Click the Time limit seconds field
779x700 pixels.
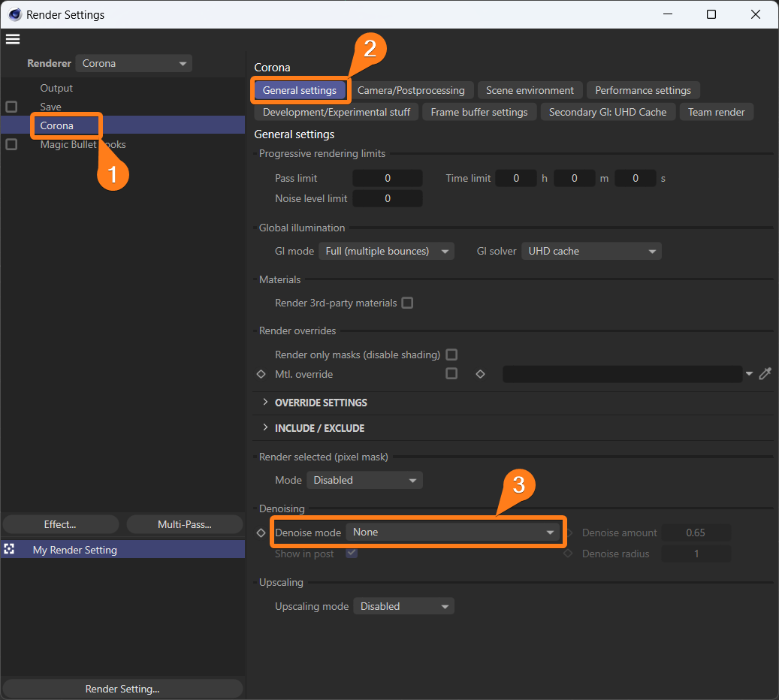636,178
